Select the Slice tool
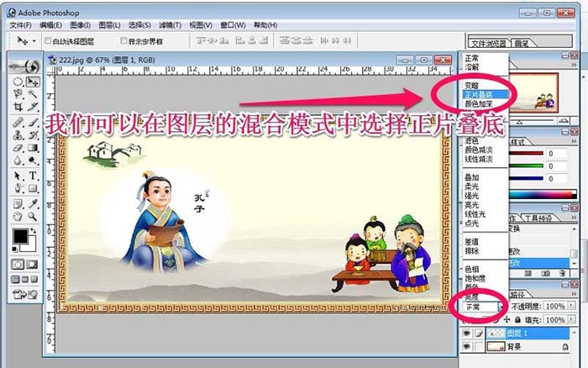 coord(33,107)
